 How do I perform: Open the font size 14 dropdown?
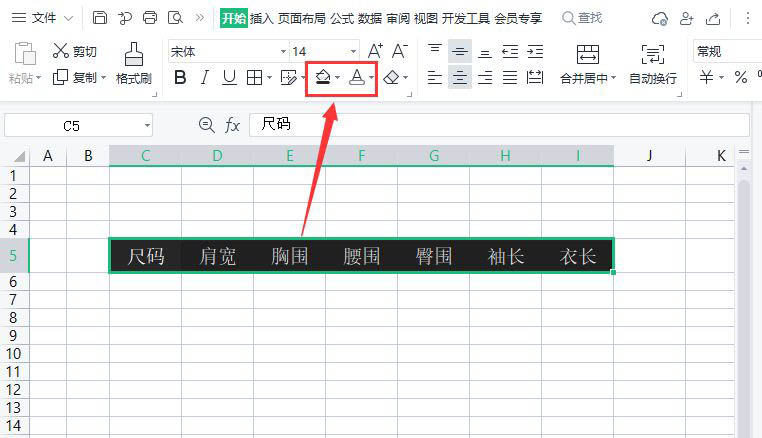click(353, 52)
